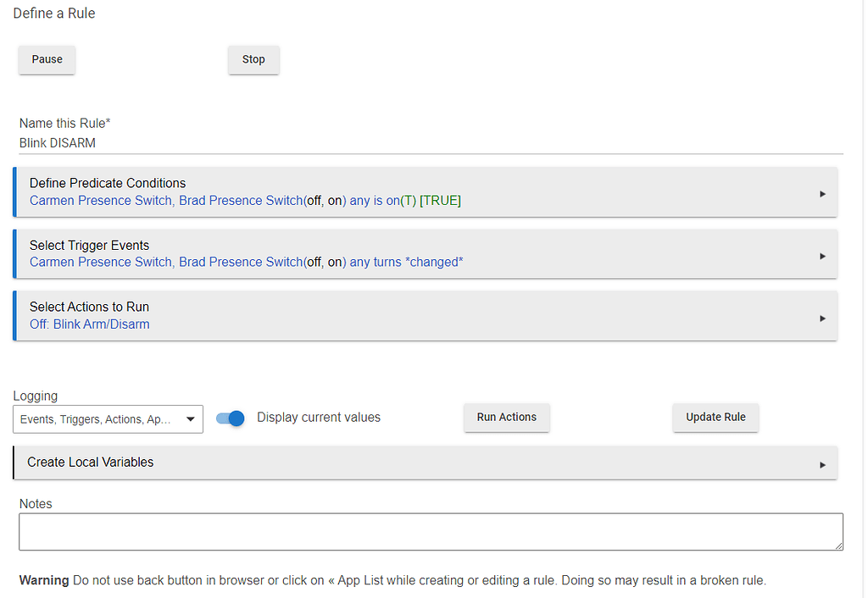Click inside the Notes text area
868x598 pixels.
(431, 531)
